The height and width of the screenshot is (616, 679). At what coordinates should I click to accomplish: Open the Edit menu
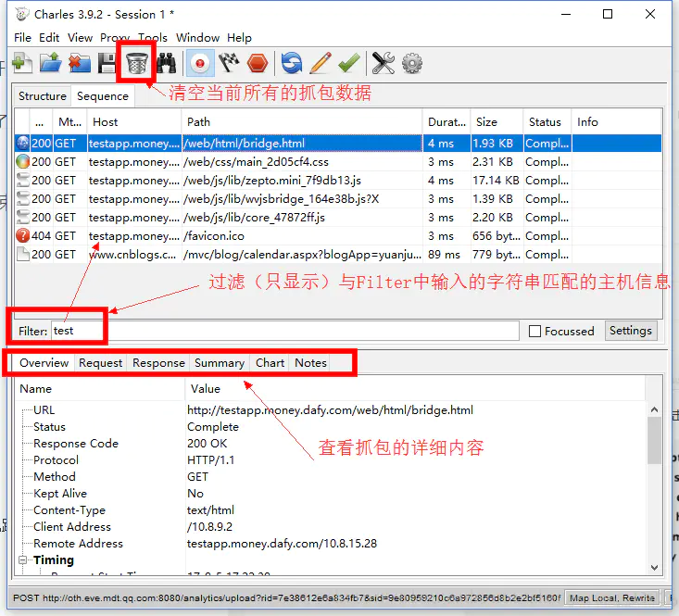49,38
